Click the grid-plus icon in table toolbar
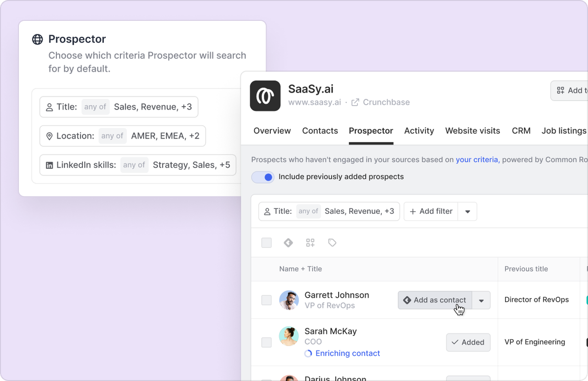Screen dimensions: 588x381 click(310, 243)
